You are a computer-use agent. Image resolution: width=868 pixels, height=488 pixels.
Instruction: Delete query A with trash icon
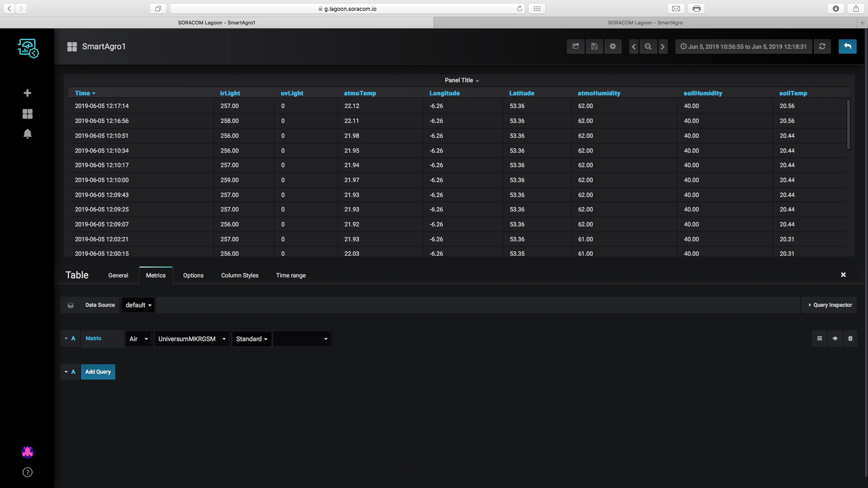tap(850, 338)
